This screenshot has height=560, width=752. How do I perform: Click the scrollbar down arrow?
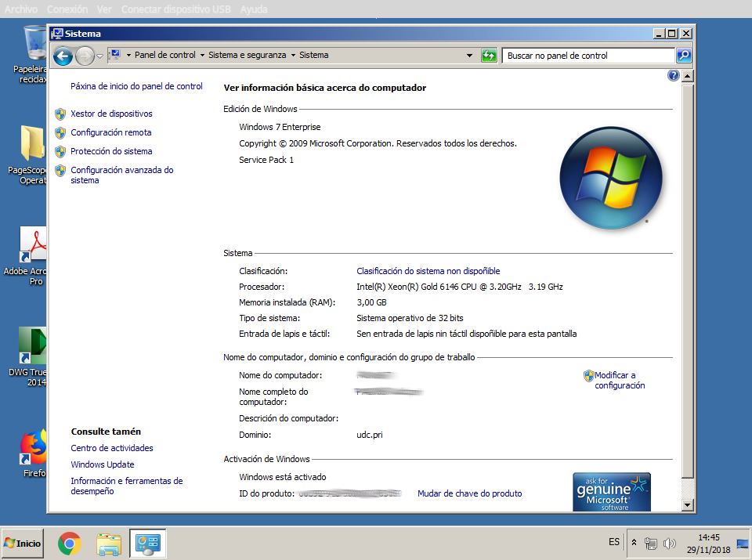[x=687, y=505]
